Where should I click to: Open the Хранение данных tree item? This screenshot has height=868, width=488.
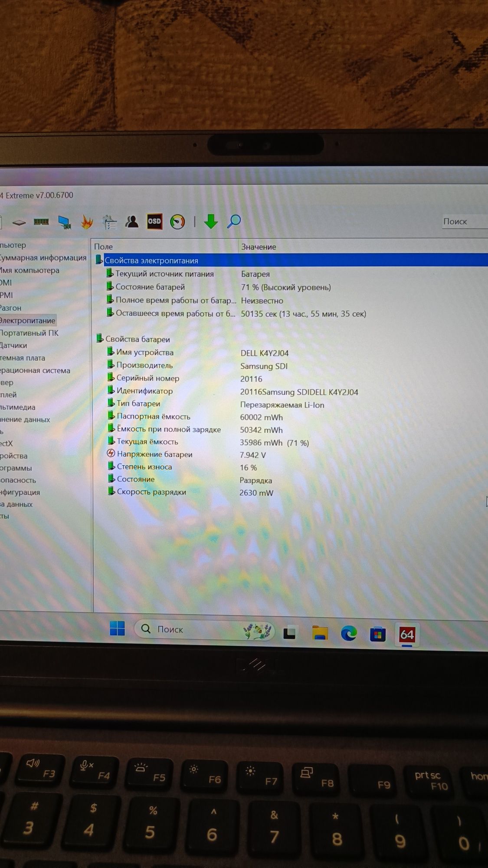click(25, 420)
